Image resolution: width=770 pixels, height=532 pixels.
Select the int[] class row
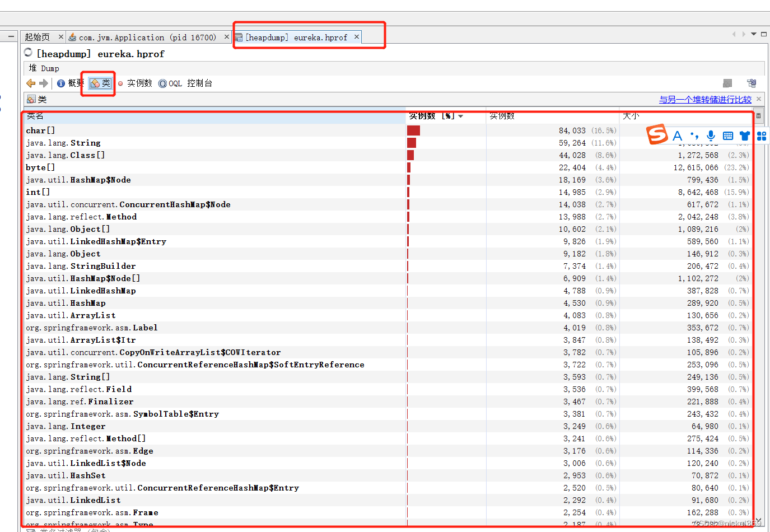[x=389, y=192]
